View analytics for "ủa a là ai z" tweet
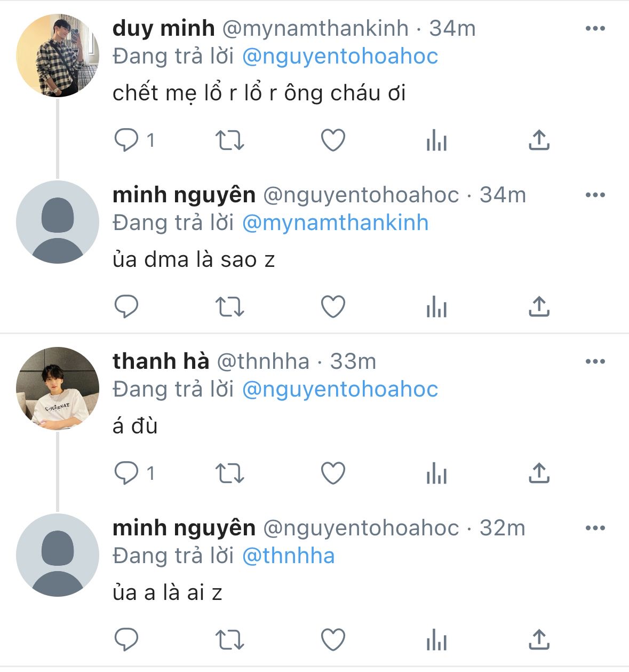629x672 pixels. [x=436, y=641]
